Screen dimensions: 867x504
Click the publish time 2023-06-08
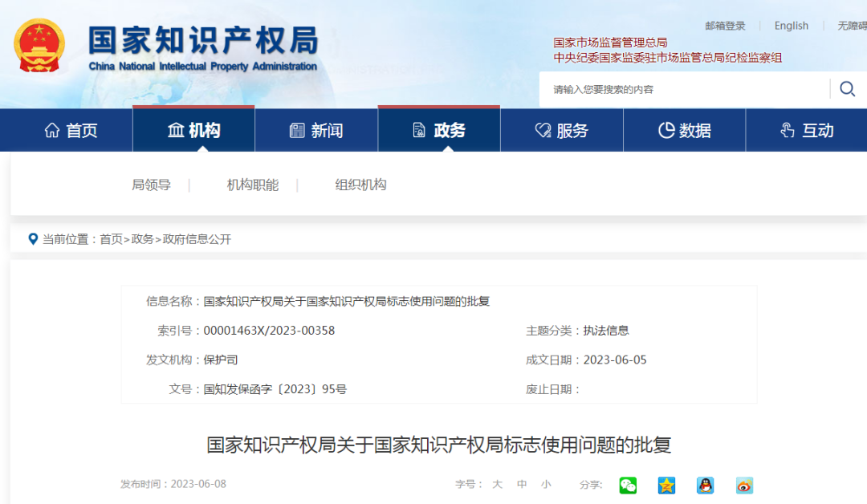[198, 484]
